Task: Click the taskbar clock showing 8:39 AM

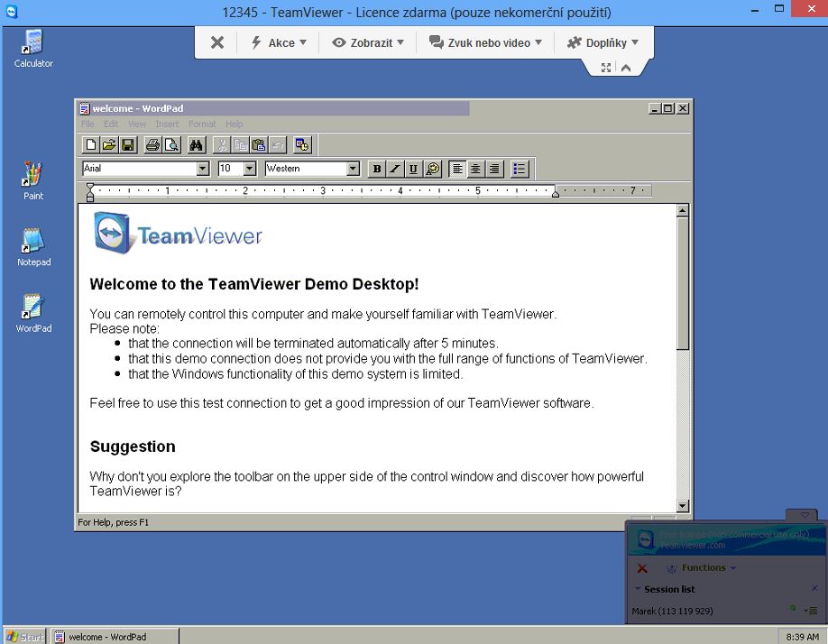Action: pos(802,637)
